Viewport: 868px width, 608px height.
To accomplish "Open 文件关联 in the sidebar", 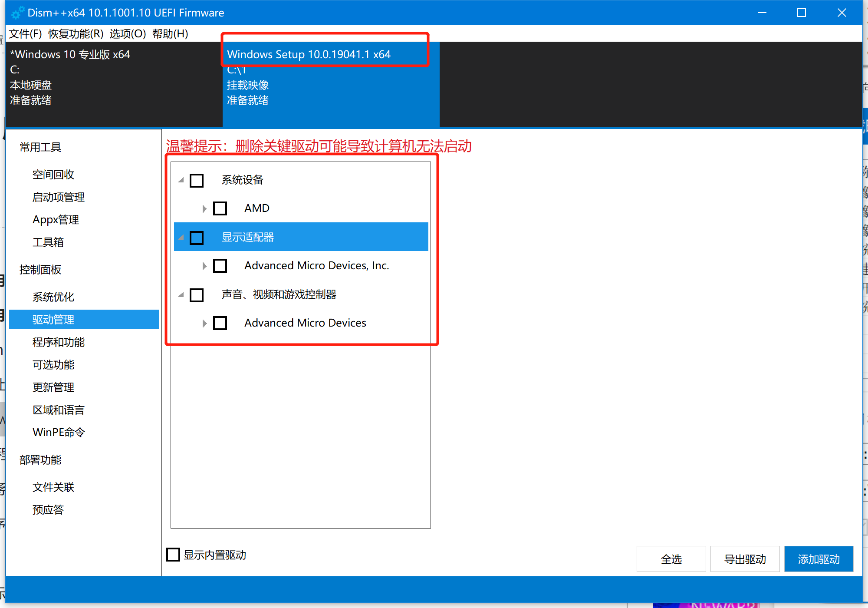I will click(53, 487).
